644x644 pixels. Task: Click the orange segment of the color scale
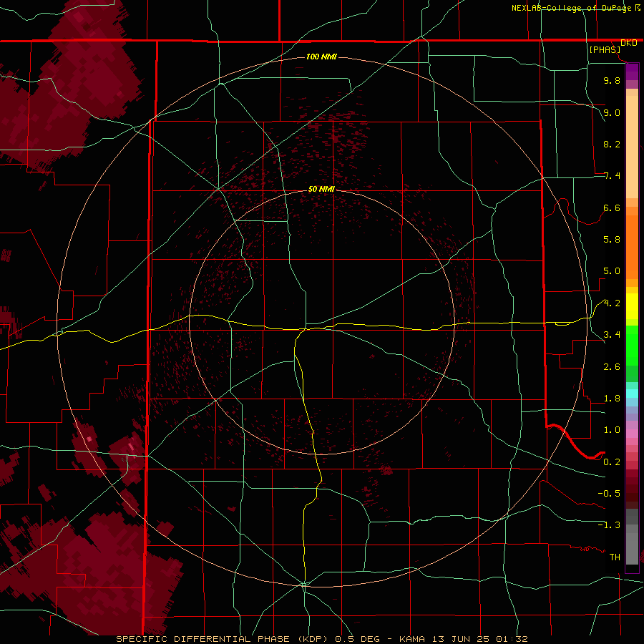(x=632, y=246)
